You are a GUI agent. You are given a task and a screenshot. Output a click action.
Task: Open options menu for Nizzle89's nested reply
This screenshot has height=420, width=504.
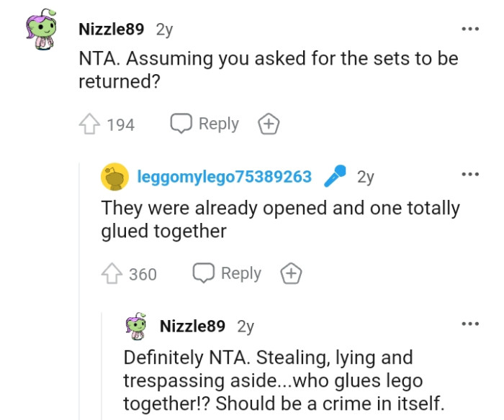[470, 324]
